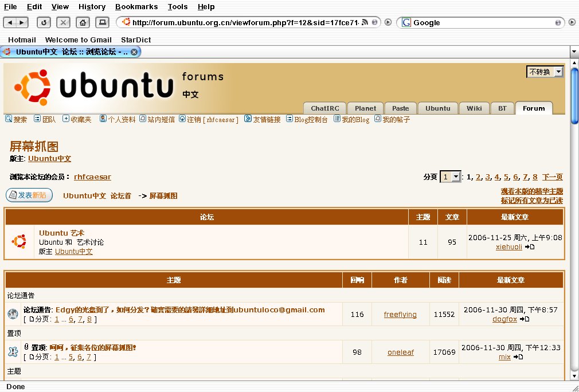Open the Blog控制台 link
This screenshot has width=579, height=392.
click(x=311, y=120)
